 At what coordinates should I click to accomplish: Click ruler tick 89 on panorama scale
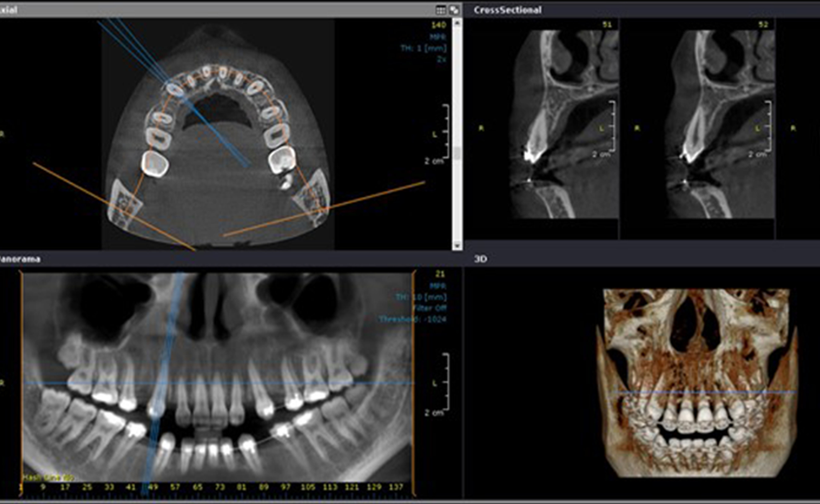264,487
